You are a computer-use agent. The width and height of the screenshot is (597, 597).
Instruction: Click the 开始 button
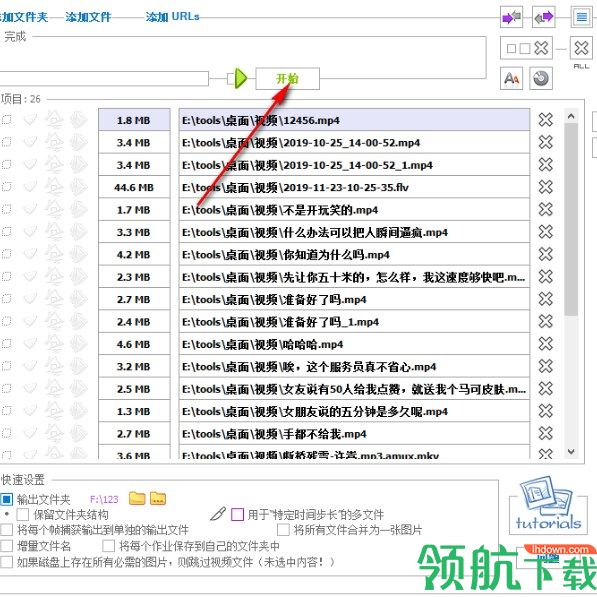click(287, 79)
